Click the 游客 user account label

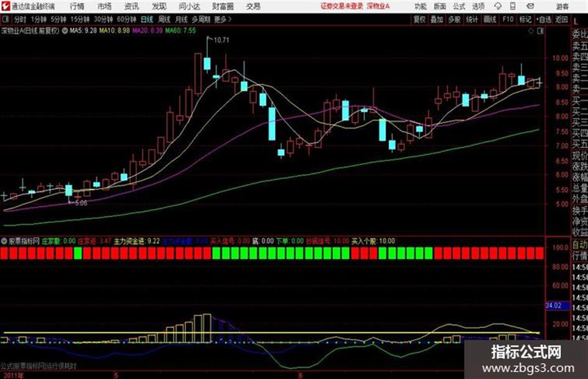[562, 6]
